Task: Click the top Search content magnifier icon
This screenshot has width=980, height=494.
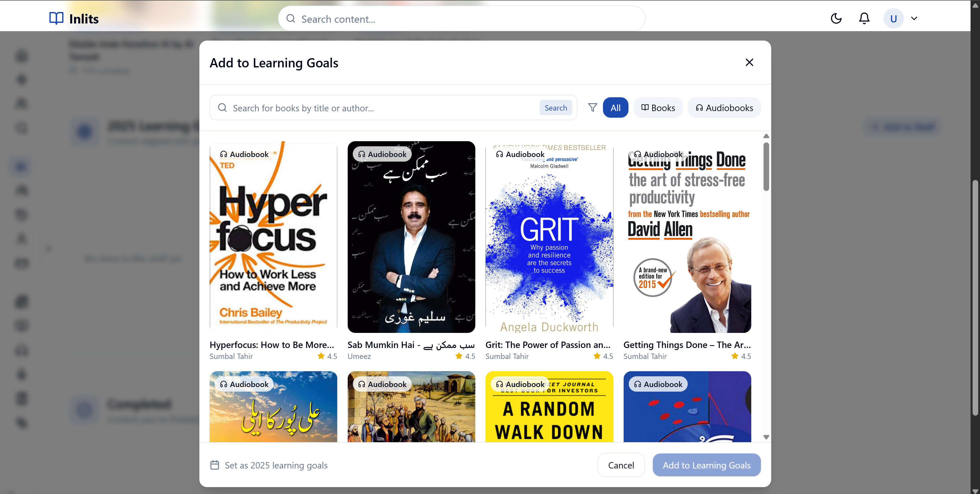Action: (x=291, y=19)
